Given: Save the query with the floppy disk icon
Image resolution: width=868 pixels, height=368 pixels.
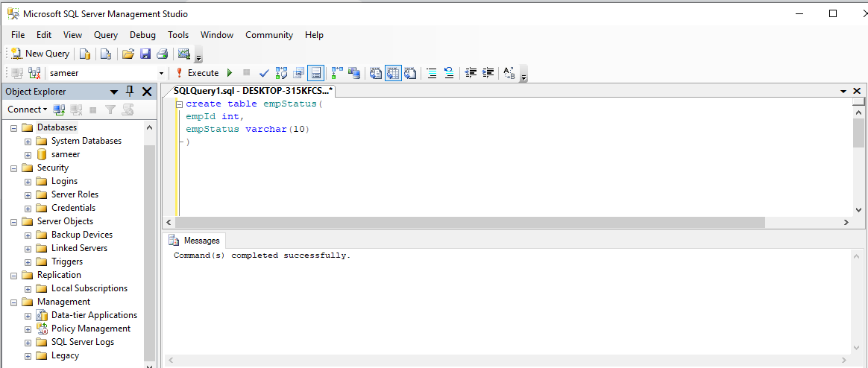Looking at the screenshot, I should tap(145, 54).
